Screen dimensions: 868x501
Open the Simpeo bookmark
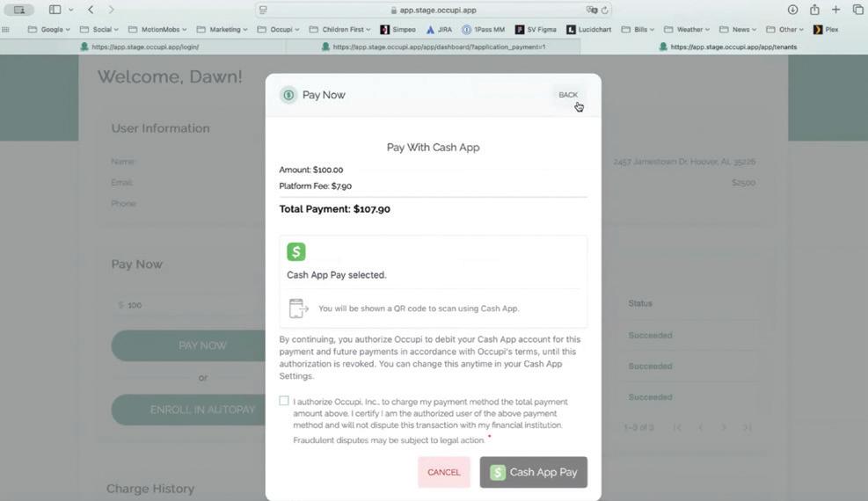[398, 29]
